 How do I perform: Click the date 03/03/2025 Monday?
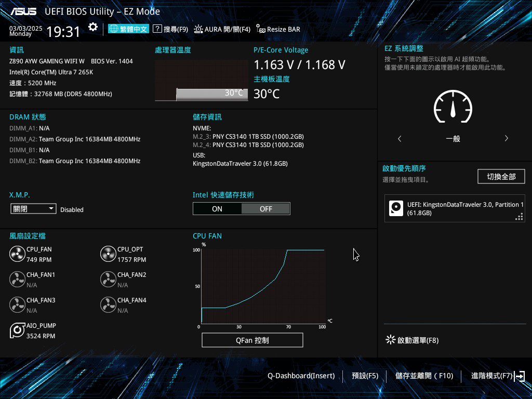pos(26,31)
